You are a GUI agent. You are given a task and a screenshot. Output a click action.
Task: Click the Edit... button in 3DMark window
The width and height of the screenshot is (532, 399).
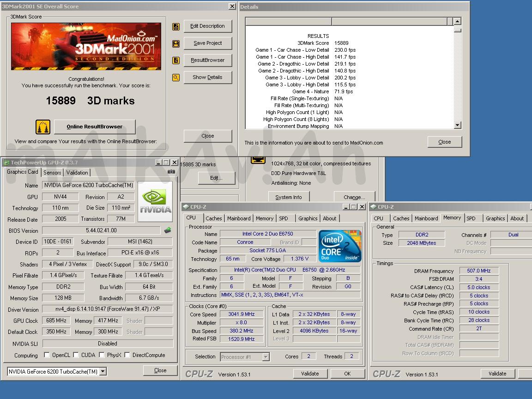pos(217,178)
